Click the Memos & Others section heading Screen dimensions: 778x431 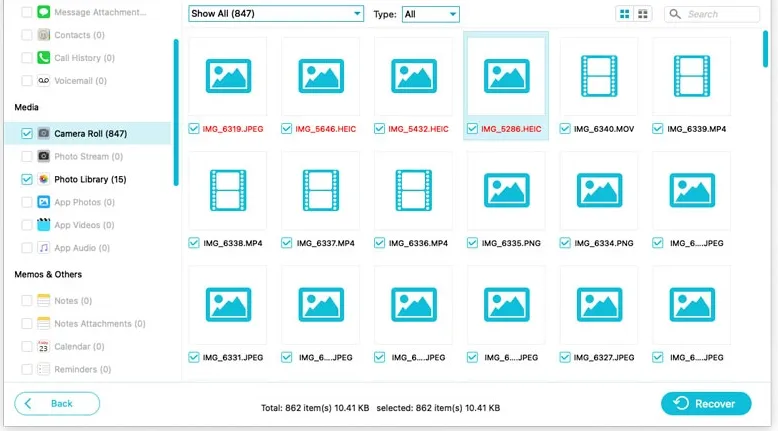(x=48, y=274)
